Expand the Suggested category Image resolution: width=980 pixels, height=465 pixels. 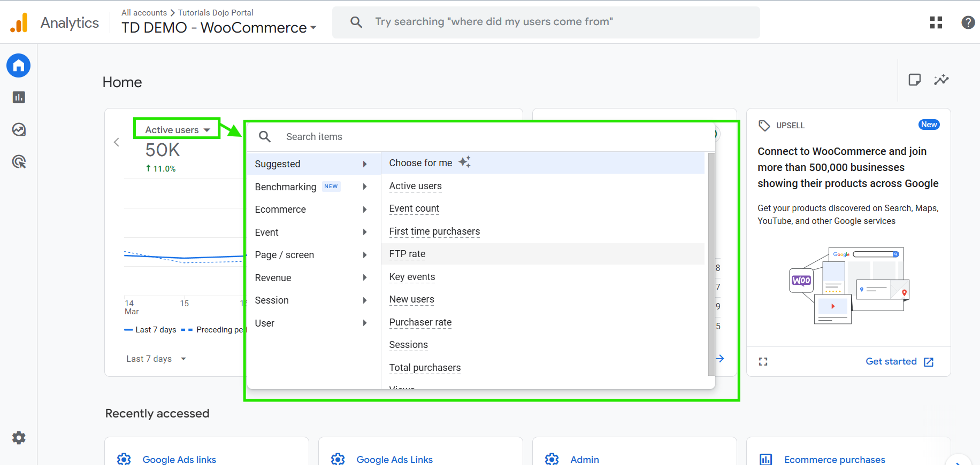(x=314, y=164)
